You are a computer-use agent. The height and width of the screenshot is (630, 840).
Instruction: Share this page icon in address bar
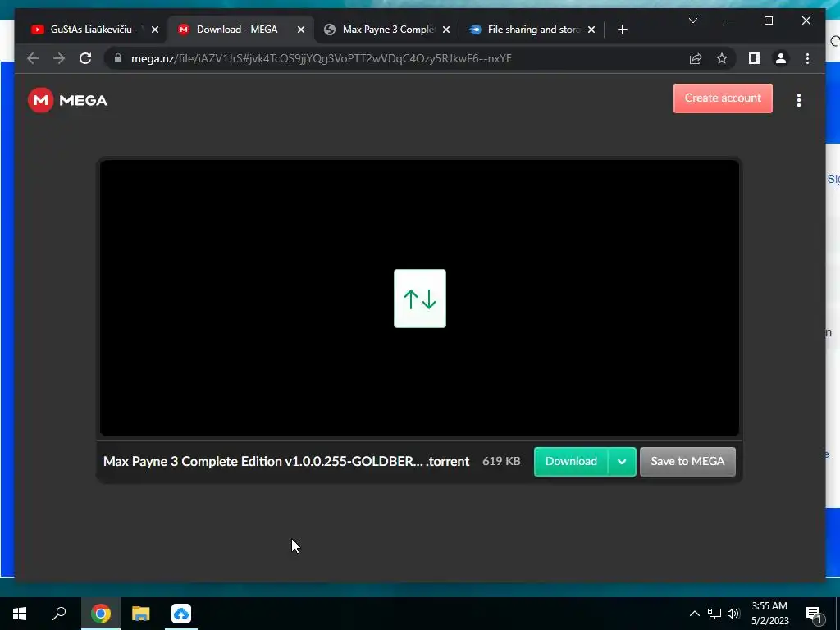pyautogui.click(x=696, y=58)
